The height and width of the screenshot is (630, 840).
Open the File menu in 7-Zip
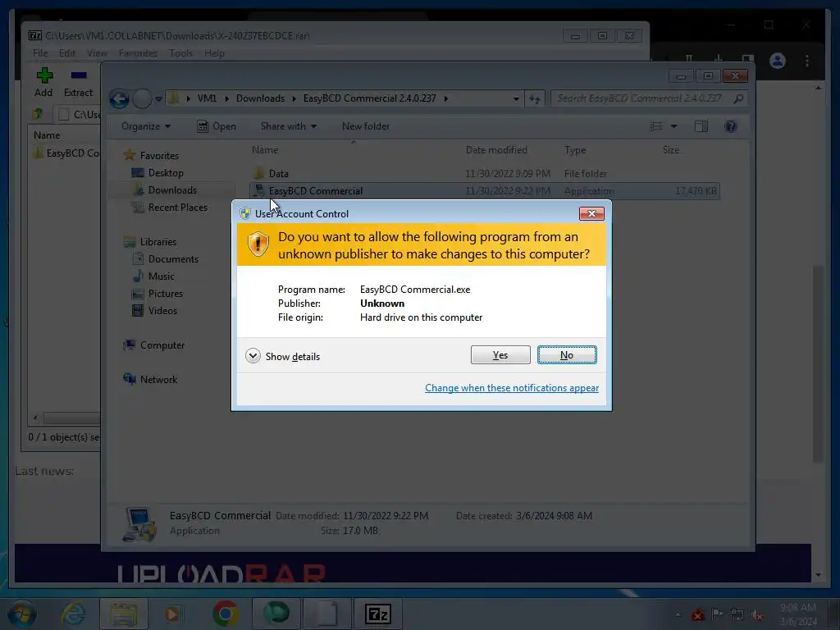click(x=40, y=53)
